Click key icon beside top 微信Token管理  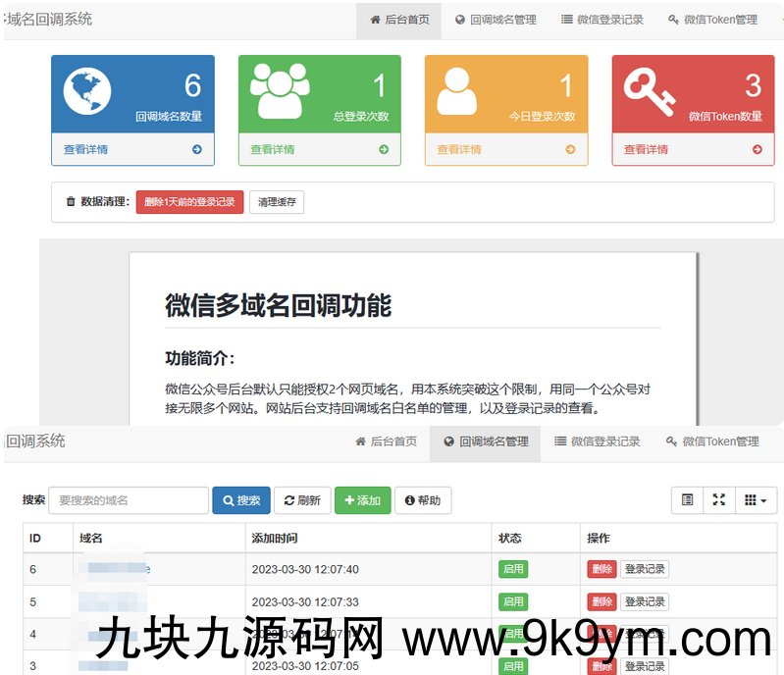tap(673, 20)
